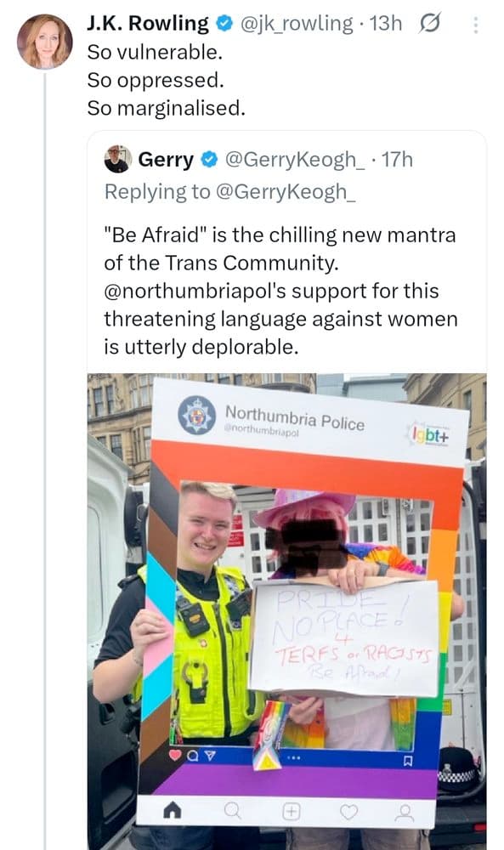Click the J.K. Rowling display name
The height and width of the screenshot is (850, 504).
pyautogui.click(x=147, y=23)
